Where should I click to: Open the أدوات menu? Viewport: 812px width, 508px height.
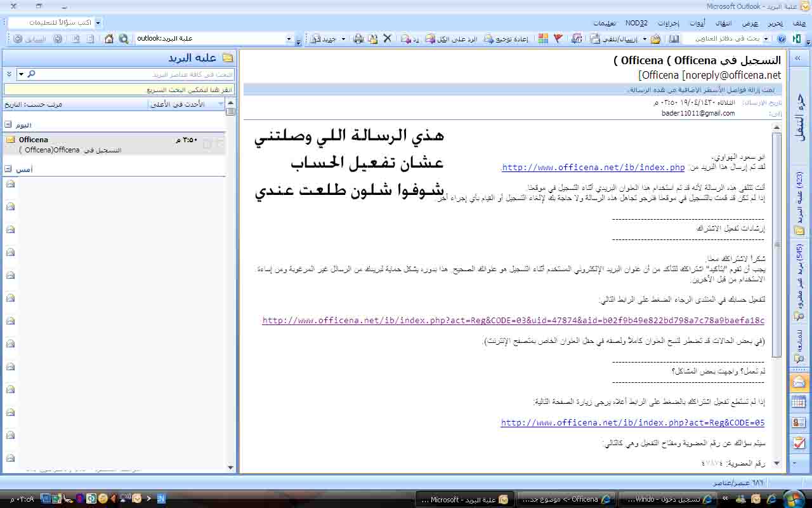click(697, 23)
